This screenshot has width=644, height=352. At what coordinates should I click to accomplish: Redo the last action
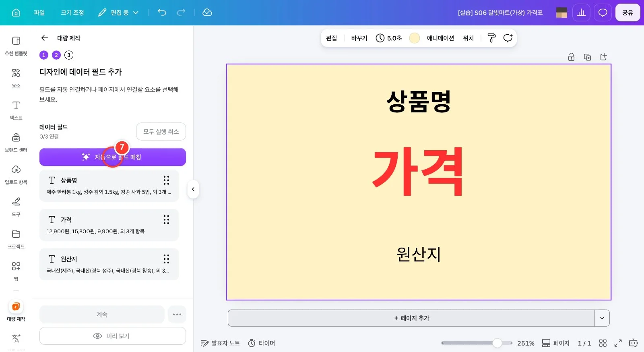181,12
